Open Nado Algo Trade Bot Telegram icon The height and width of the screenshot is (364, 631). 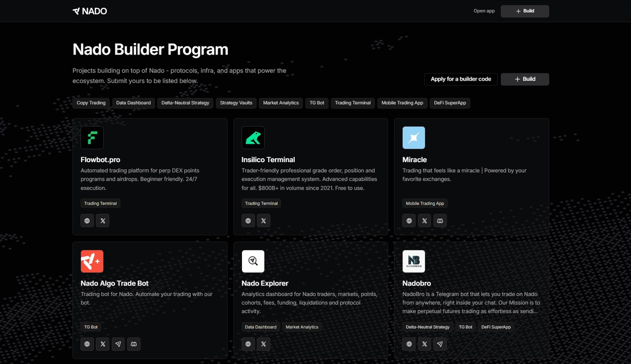[x=118, y=344]
